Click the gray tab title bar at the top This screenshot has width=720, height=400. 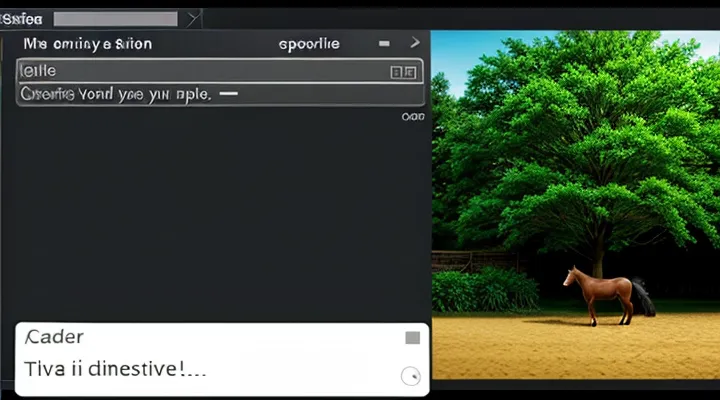pyautogui.click(x=115, y=18)
